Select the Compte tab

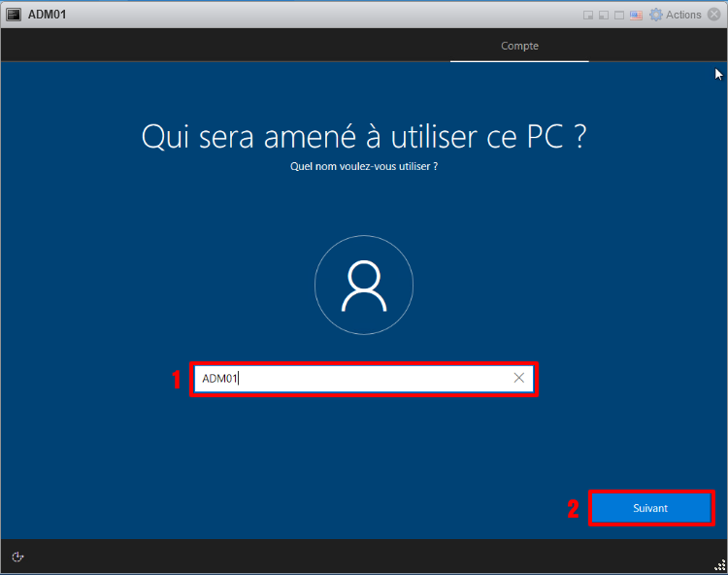pyautogui.click(x=519, y=46)
